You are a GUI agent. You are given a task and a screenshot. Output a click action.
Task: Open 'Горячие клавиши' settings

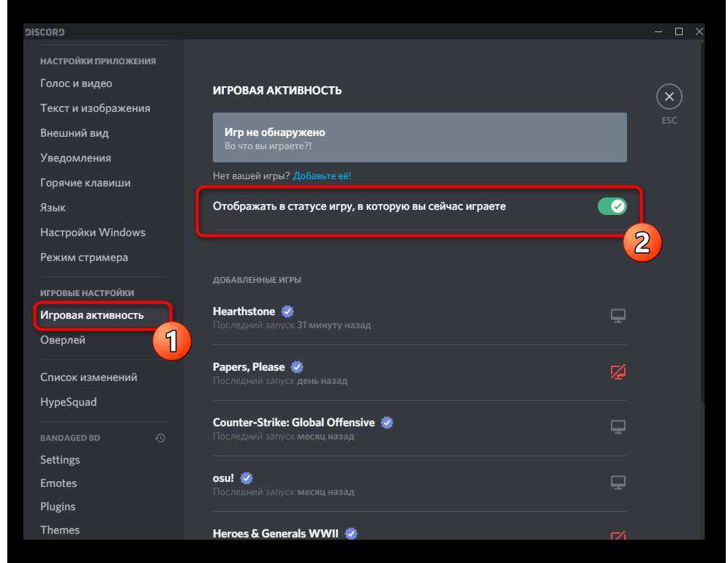pos(86,182)
